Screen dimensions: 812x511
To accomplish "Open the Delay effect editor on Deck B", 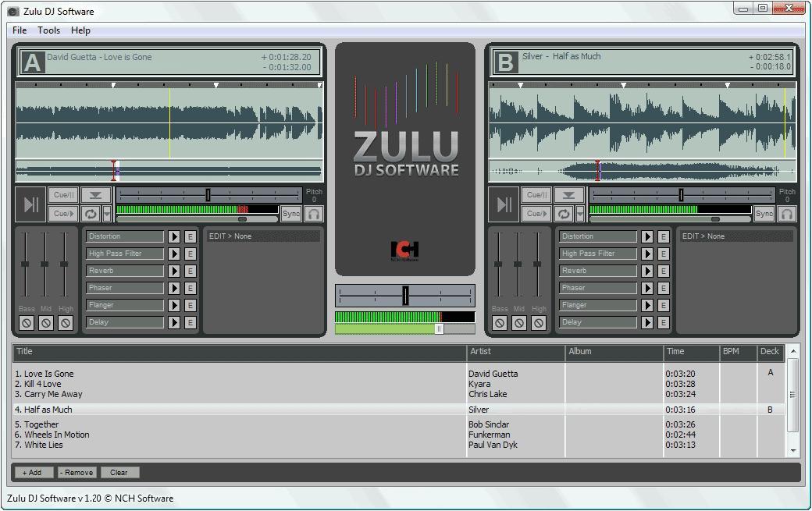I will 662,321.
